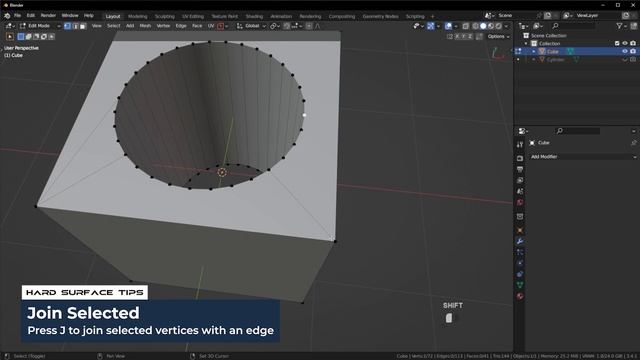Open the World properties tab

[x=520, y=202]
